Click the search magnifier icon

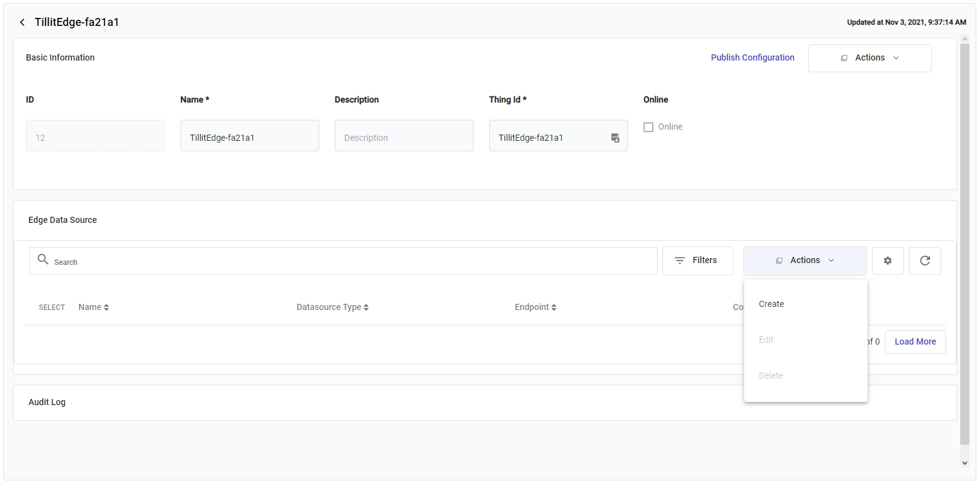[43, 259]
